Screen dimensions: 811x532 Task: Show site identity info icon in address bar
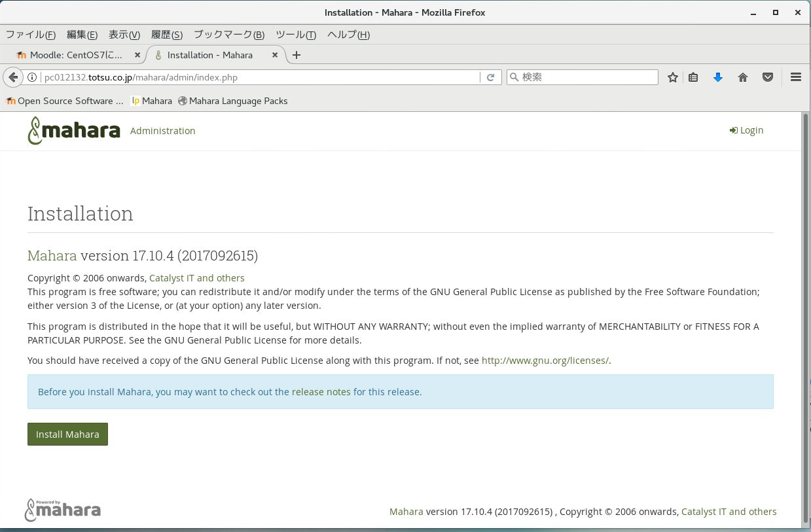tap(32, 77)
